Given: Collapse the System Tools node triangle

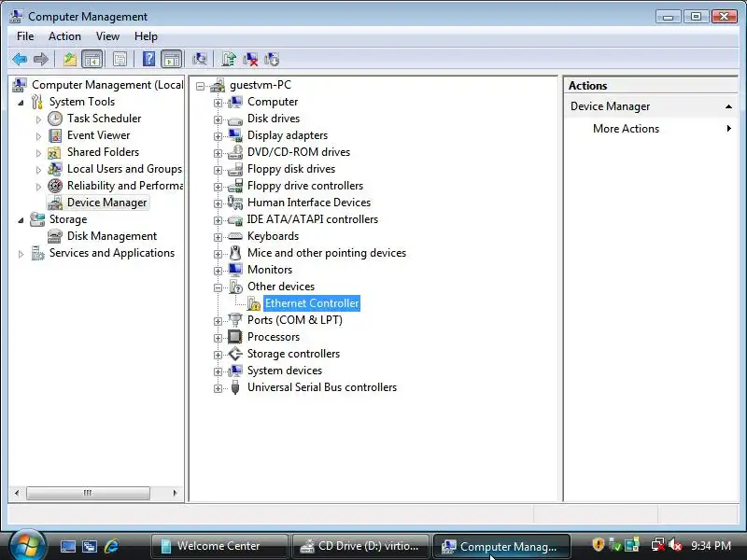Looking at the screenshot, I should pos(21,103).
